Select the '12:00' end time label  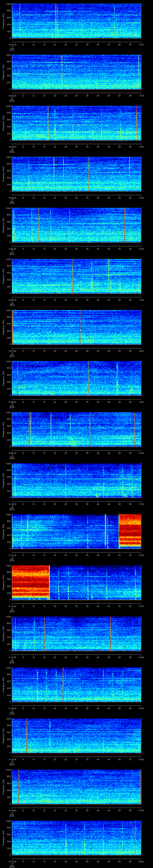[x=141, y=555]
